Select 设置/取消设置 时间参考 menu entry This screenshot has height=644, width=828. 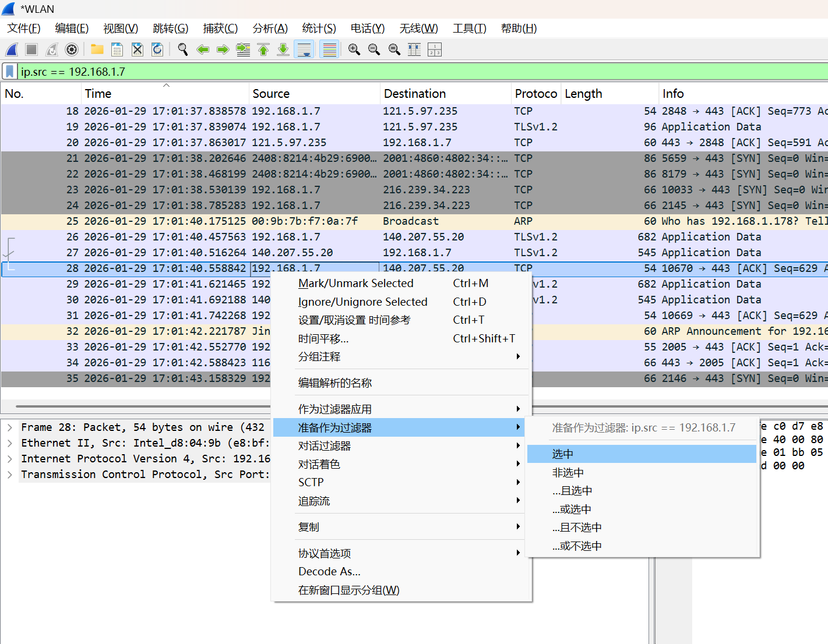[401, 320]
